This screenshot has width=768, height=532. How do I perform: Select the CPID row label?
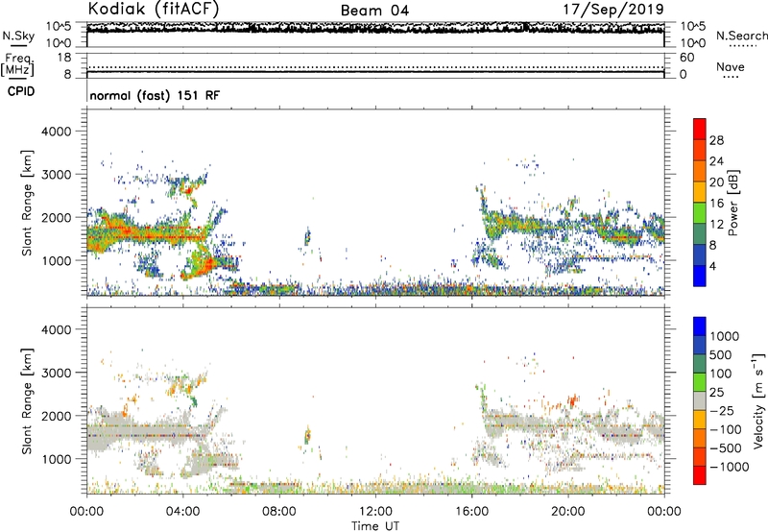(21, 91)
